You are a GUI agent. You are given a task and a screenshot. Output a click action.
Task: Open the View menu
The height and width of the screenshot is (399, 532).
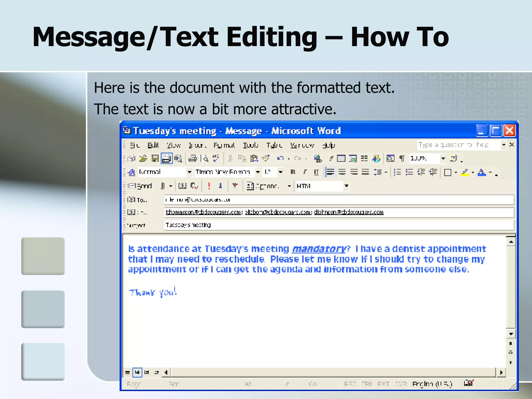click(x=174, y=145)
